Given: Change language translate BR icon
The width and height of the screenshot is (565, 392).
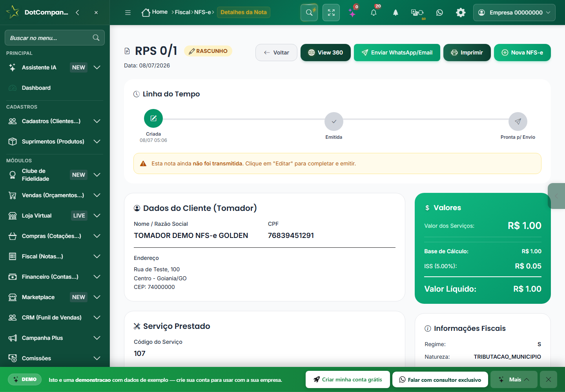Looking at the screenshot, I should pyautogui.click(x=417, y=13).
